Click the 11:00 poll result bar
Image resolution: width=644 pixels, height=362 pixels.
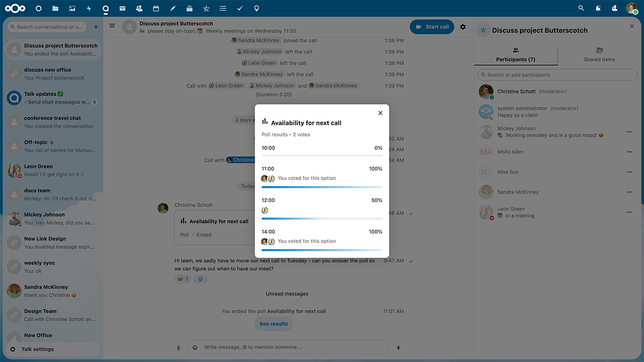tap(322, 187)
